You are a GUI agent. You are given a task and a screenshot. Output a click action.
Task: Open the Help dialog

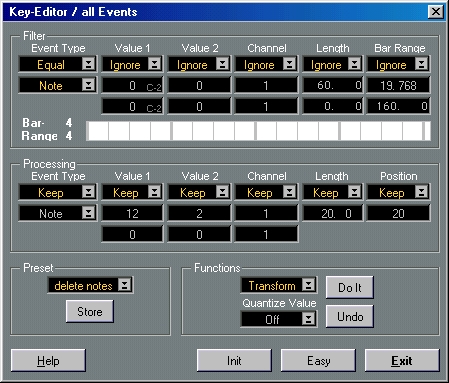tap(48, 360)
